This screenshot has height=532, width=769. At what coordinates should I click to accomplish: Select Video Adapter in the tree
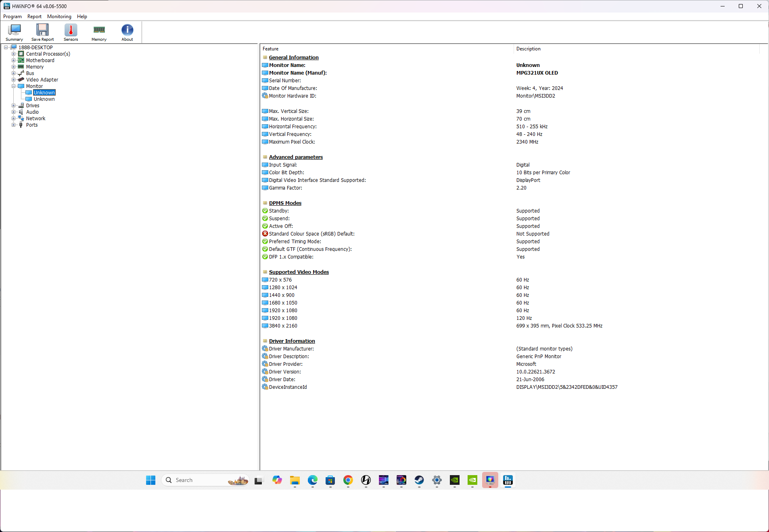tap(42, 80)
